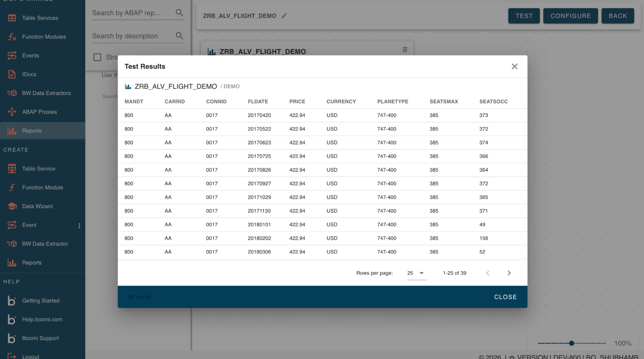Click the Create Function Module icon

coord(12,187)
